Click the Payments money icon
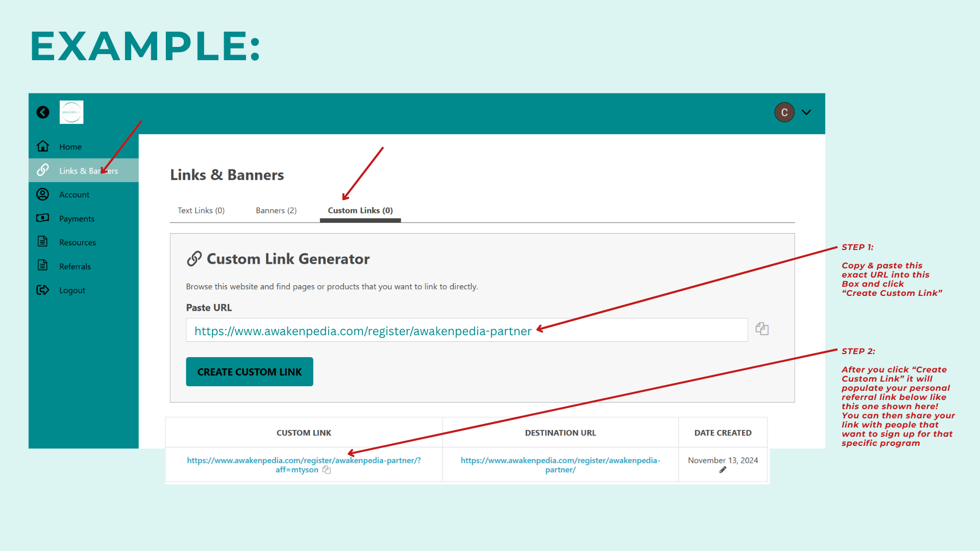 [x=43, y=218]
